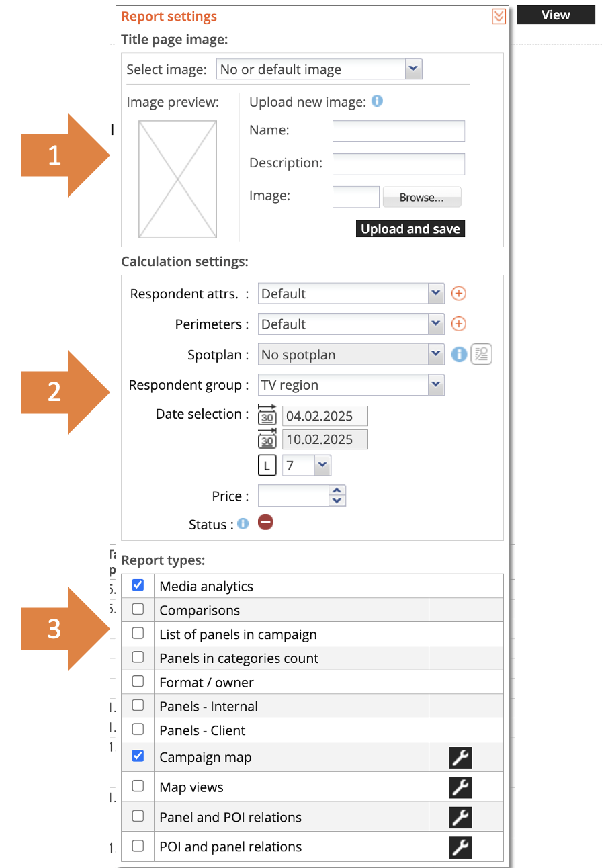
Task: Expand Select image dropdown
Action: click(319, 69)
